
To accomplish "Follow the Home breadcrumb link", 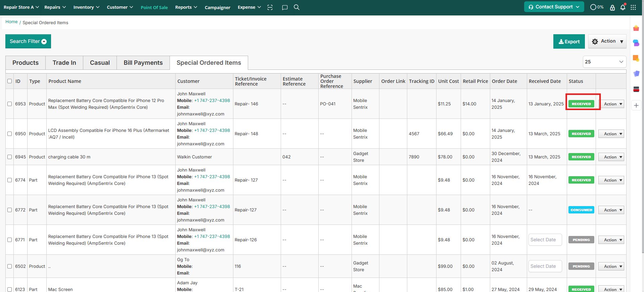I will (11, 22).
